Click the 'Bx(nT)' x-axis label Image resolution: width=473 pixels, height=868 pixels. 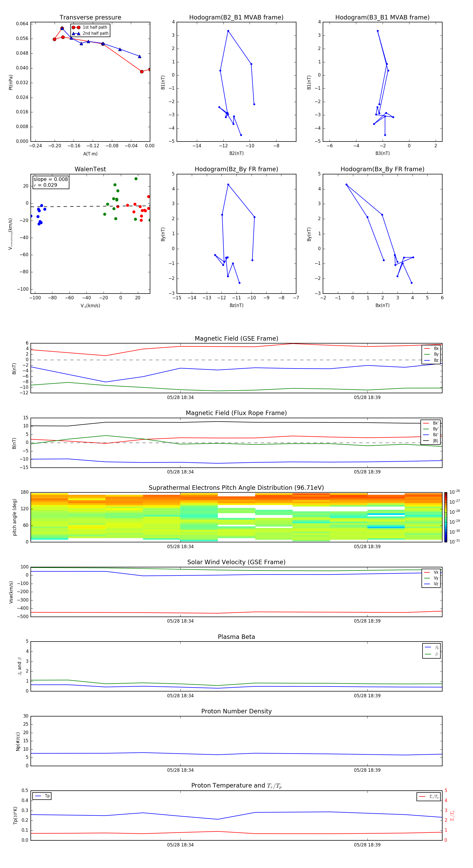pyautogui.click(x=382, y=305)
